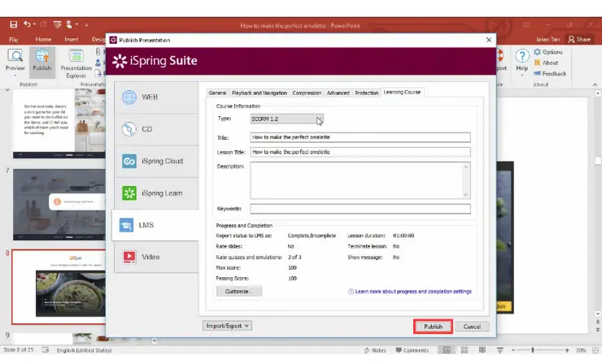602x364 pixels.
Task: Collapse the PowerPoint ribbon chevron
Action: click(x=595, y=84)
